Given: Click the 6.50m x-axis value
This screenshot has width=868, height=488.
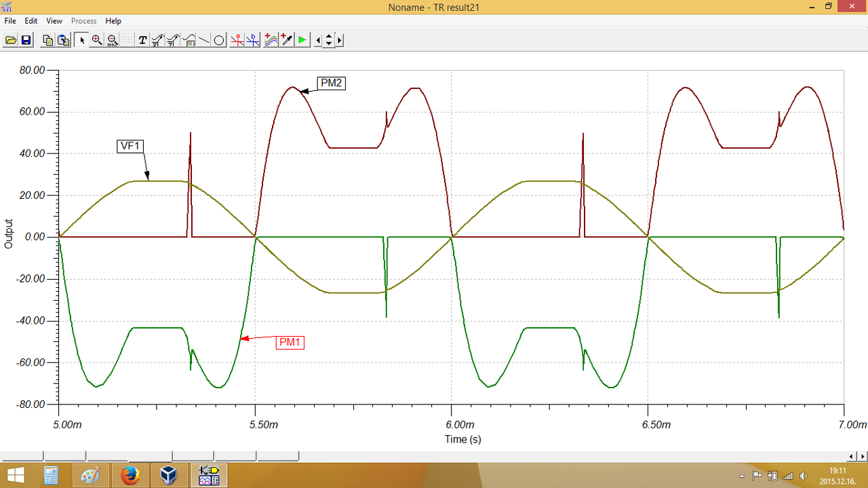Looking at the screenshot, I should coord(656,425).
